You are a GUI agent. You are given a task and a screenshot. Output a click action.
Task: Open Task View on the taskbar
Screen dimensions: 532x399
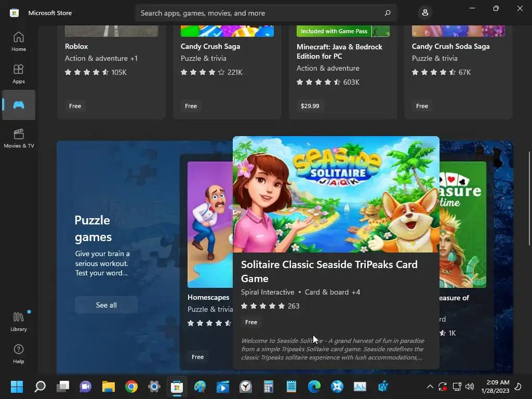pyautogui.click(x=63, y=387)
